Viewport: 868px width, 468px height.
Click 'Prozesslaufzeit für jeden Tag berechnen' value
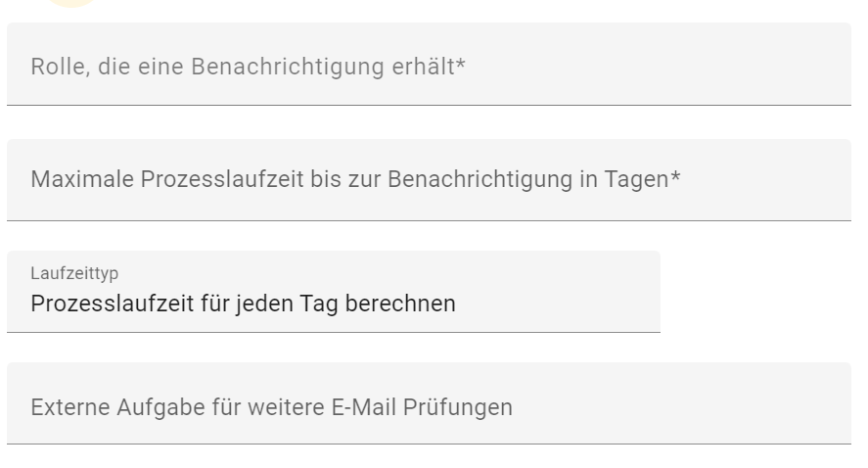point(243,304)
